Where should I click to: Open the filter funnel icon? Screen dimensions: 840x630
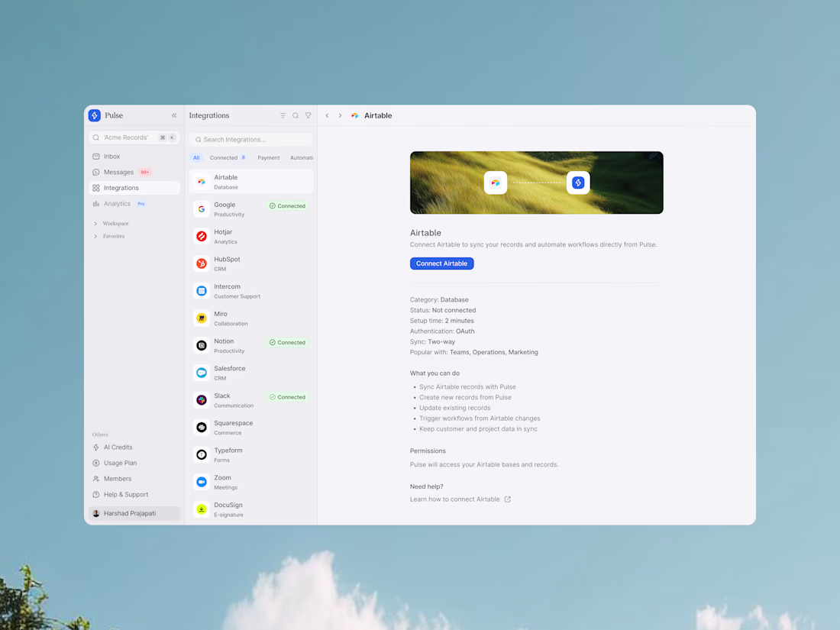click(x=308, y=116)
